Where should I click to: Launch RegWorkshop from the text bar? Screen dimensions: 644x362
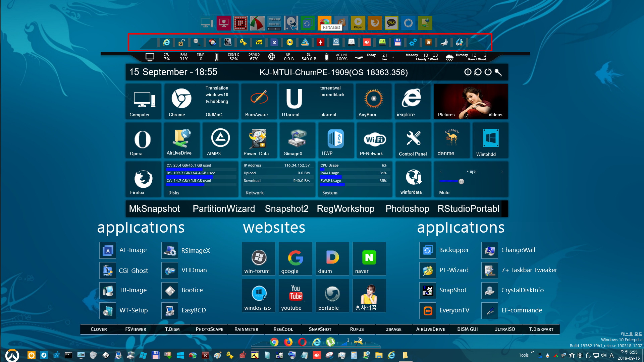(345, 208)
